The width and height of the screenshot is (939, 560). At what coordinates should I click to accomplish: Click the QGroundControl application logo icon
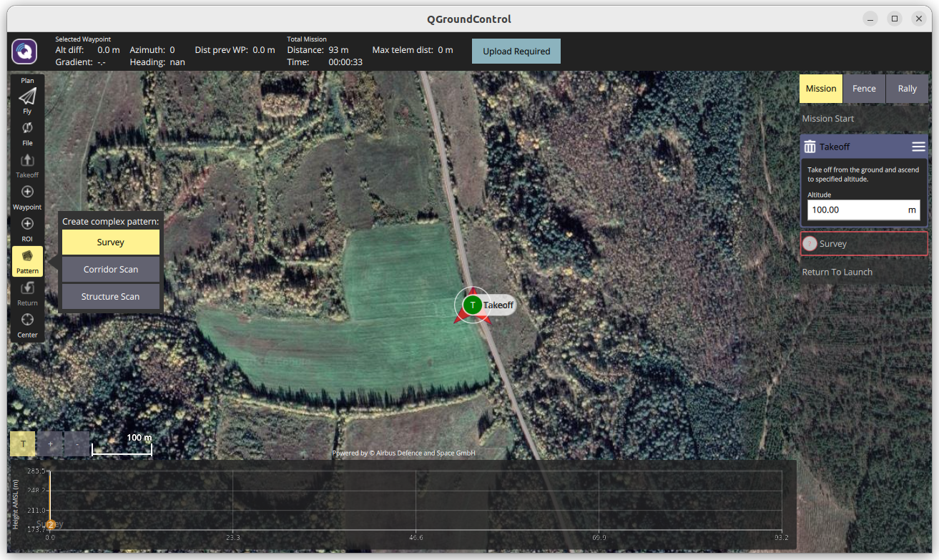click(24, 51)
